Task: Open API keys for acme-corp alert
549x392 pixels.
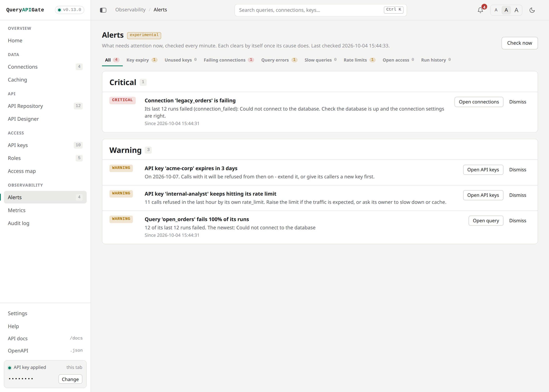Action: click(x=483, y=170)
